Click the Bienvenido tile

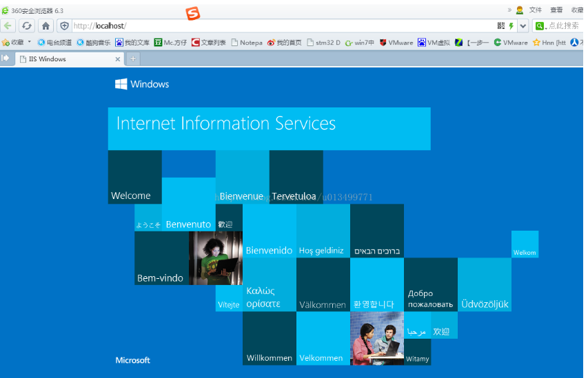[x=270, y=231]
